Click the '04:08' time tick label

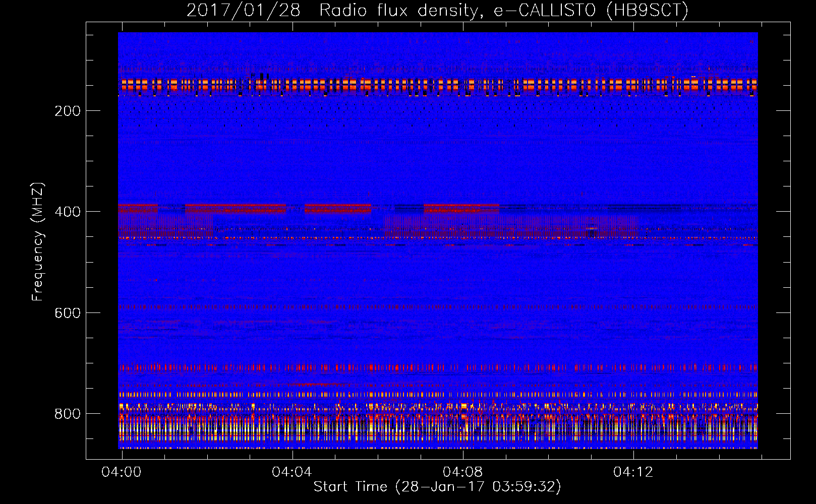click(462, 472)
